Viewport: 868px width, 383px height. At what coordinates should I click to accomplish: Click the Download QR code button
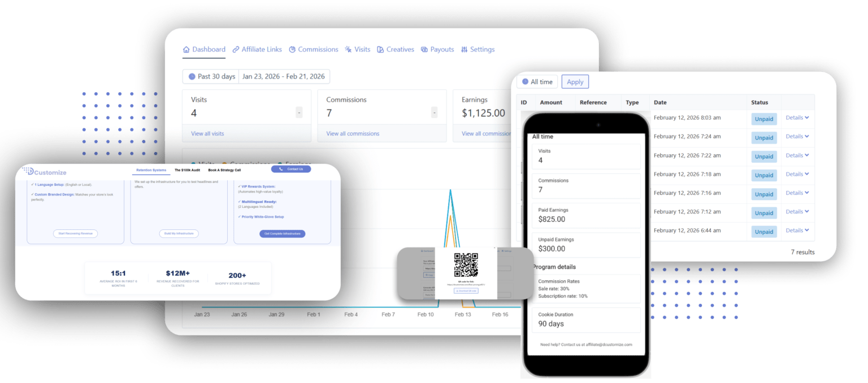click(466, 291)
